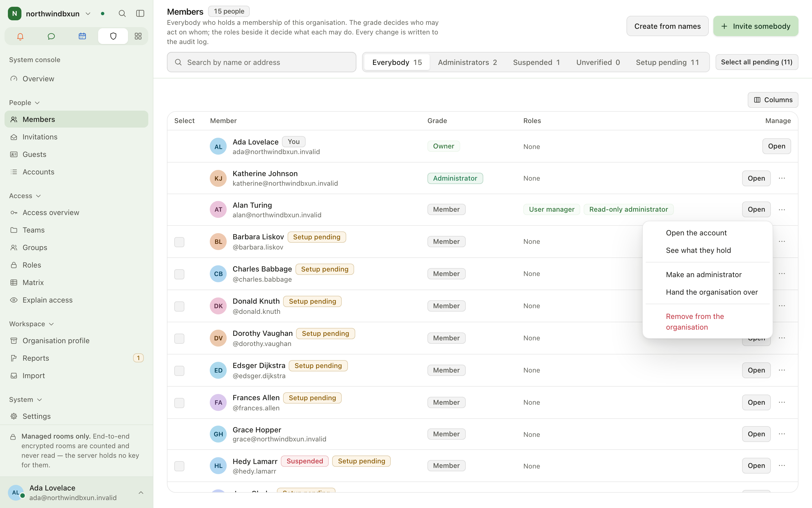Tick the checkbox for Barbara Liskov
812x508 pixels.
[179, 242]
